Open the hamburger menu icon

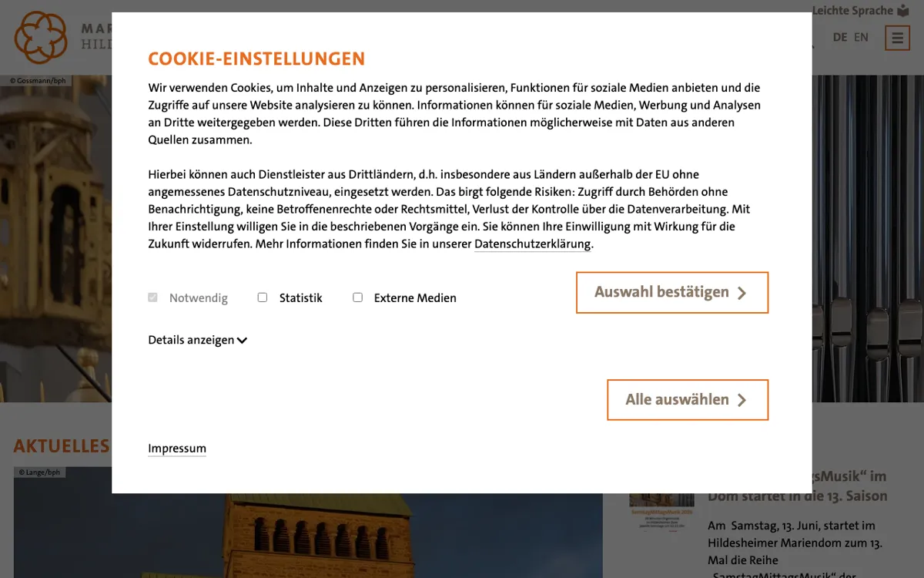pos(897,38)
